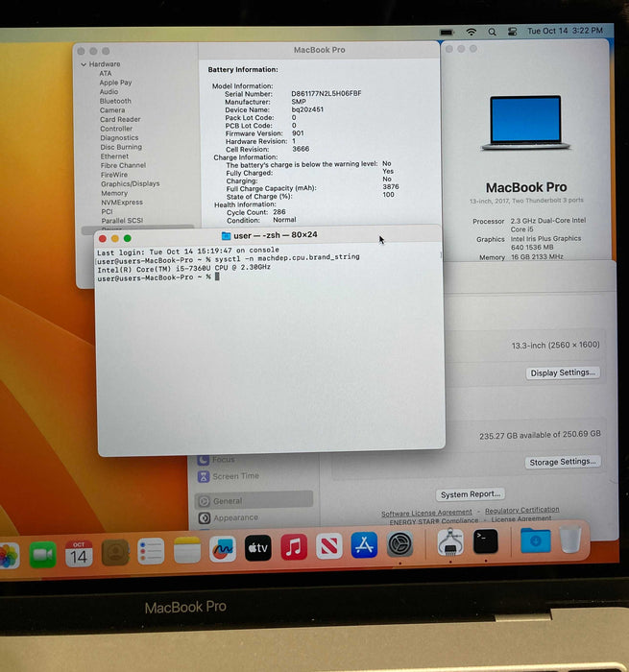Open the Software License Agreement link

click(426, 512)
